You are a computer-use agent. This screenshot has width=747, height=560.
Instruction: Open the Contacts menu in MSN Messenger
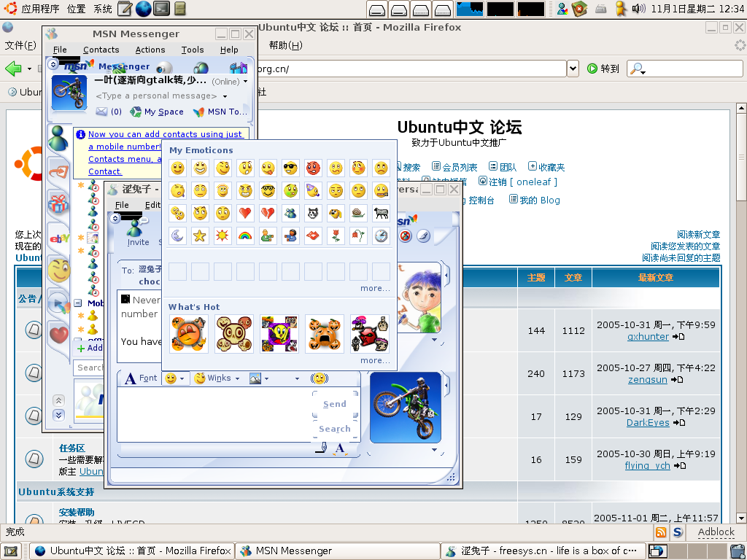point(101,50)
